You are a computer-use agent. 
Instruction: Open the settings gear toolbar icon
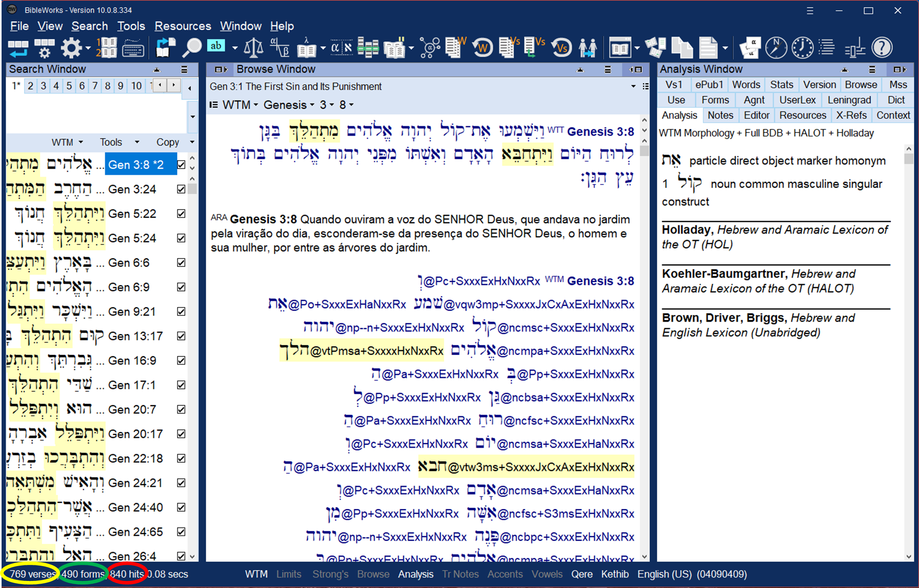(x=71, y=48)
